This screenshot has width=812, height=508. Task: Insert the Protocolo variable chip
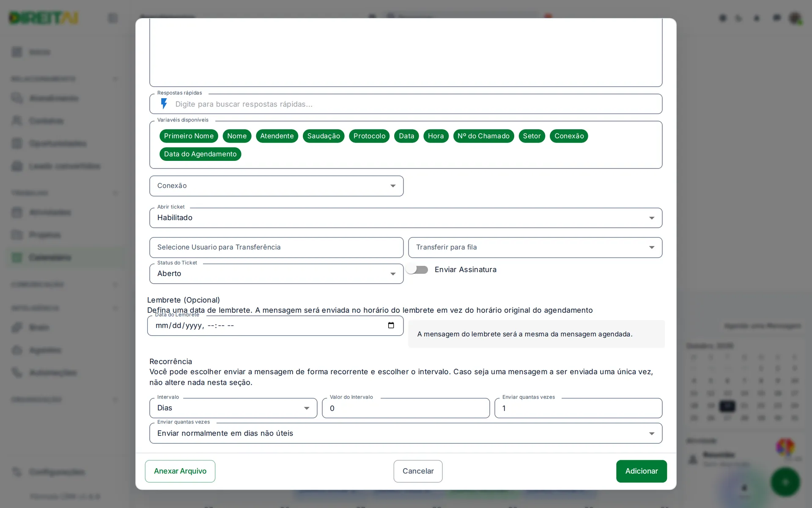pos(369,136)
